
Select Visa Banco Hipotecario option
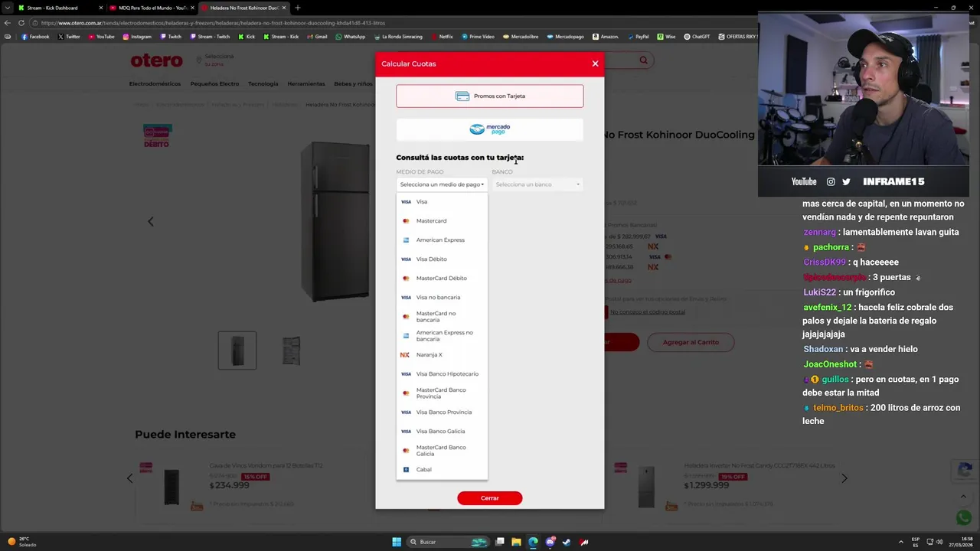[x=442, y=373]
